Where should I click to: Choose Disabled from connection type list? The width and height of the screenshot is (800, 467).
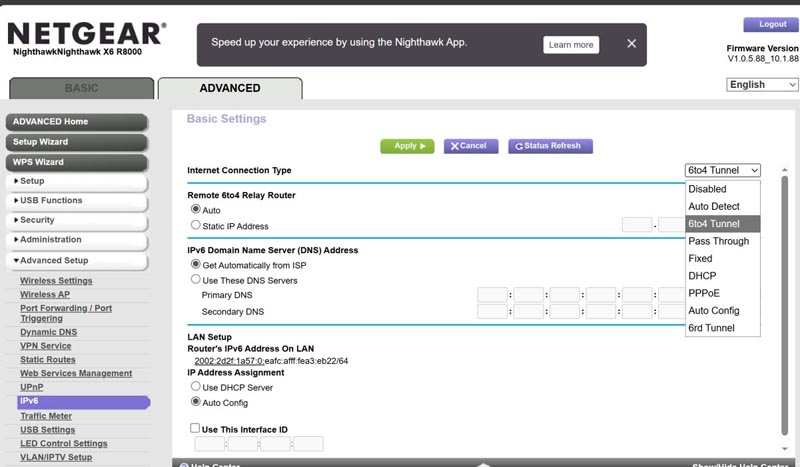click(722, 189)
